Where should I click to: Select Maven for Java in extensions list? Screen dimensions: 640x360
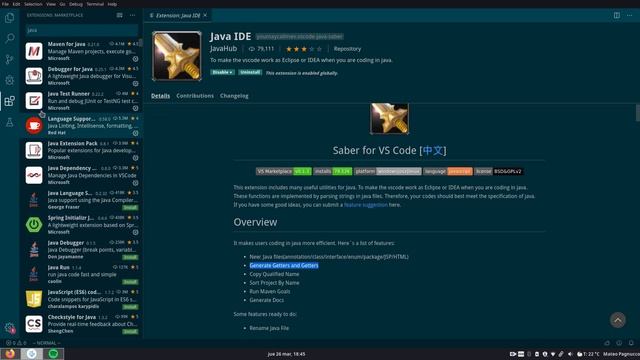click(x=82, y=51)
